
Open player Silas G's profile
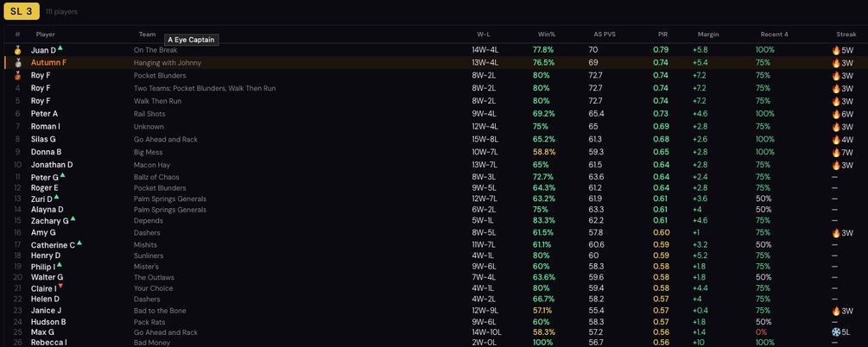click(43, 140)
